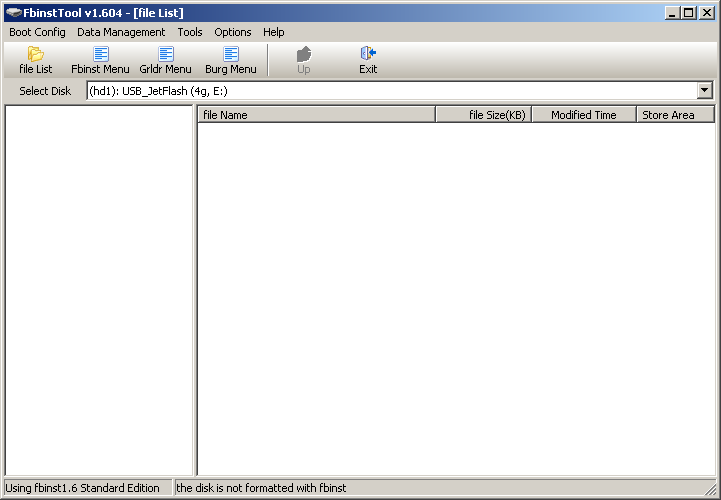This screenshot has height=500, width=721.
Task: Open the Fbinst Menu editor
Action: (x=100, y=60)
